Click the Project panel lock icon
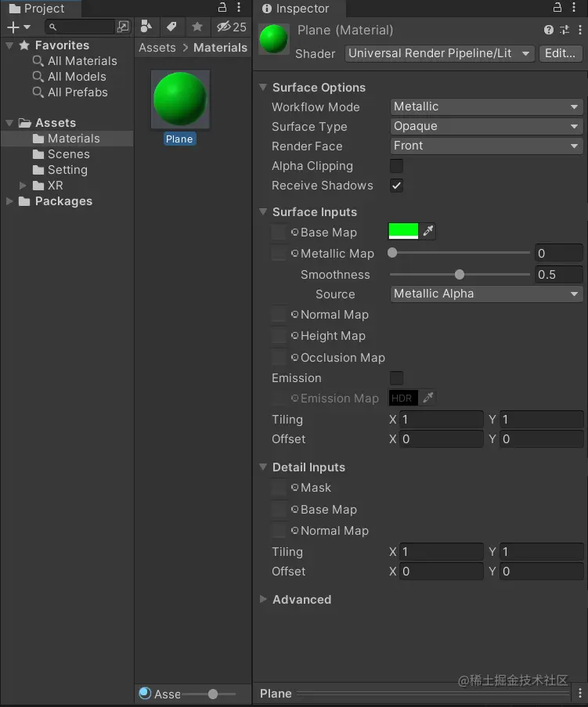Viewport: 588px width, 707px height. (x=222, y=7)
